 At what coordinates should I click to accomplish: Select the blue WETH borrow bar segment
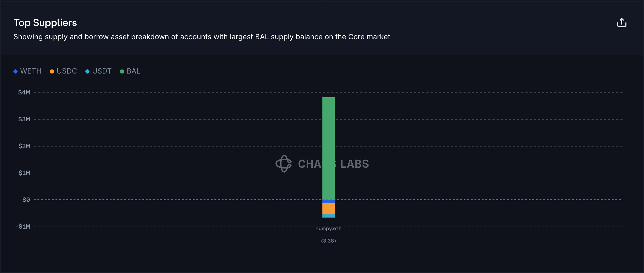click(x=328, y=202)
